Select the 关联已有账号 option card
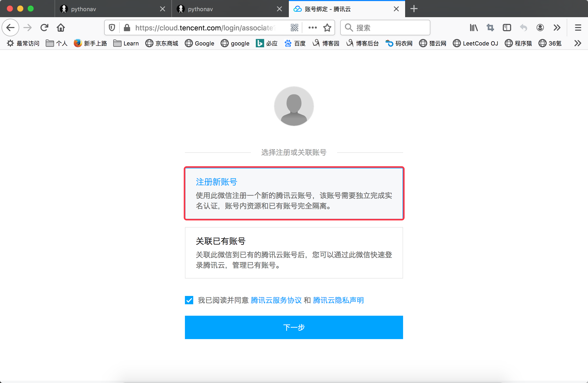The width and height of the screenshot is (588, 383). click(294, 253)
